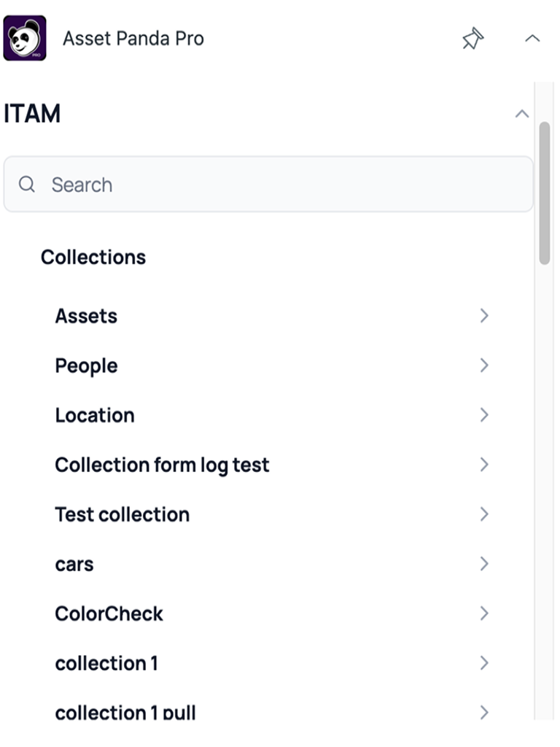This screenshot has height=747, width=560.
Task: Open Collection form log test
Action: [x=162, y=465]
